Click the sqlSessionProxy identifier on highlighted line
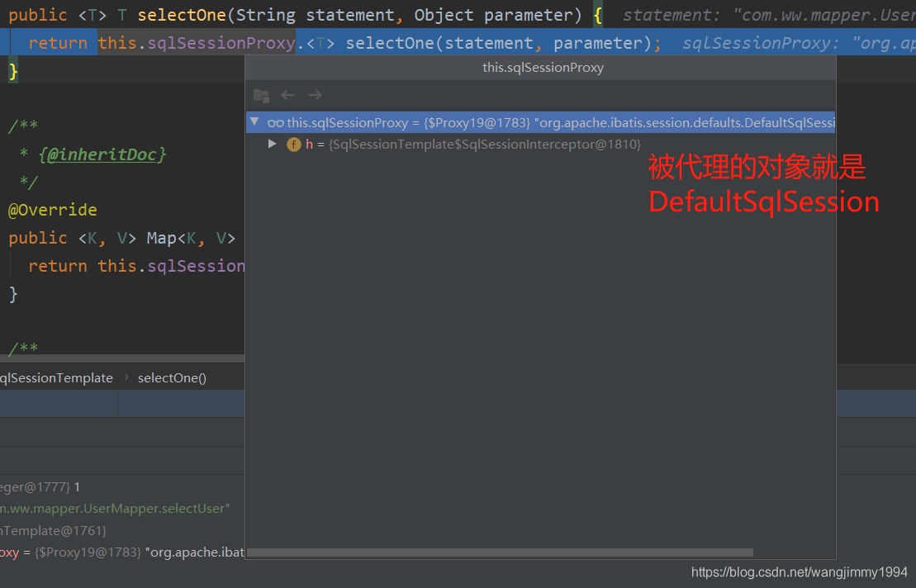Screen dimensions: 916x588 point(221,43)
